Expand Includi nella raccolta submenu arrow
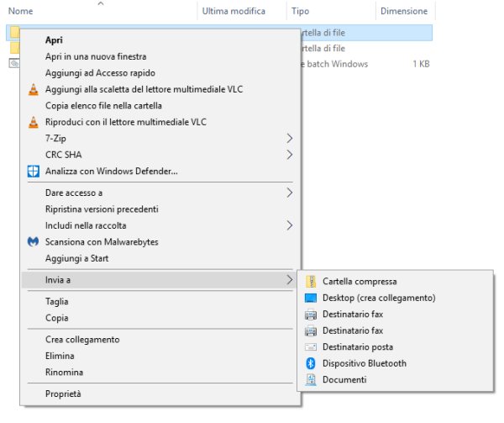 pos(290,225)
